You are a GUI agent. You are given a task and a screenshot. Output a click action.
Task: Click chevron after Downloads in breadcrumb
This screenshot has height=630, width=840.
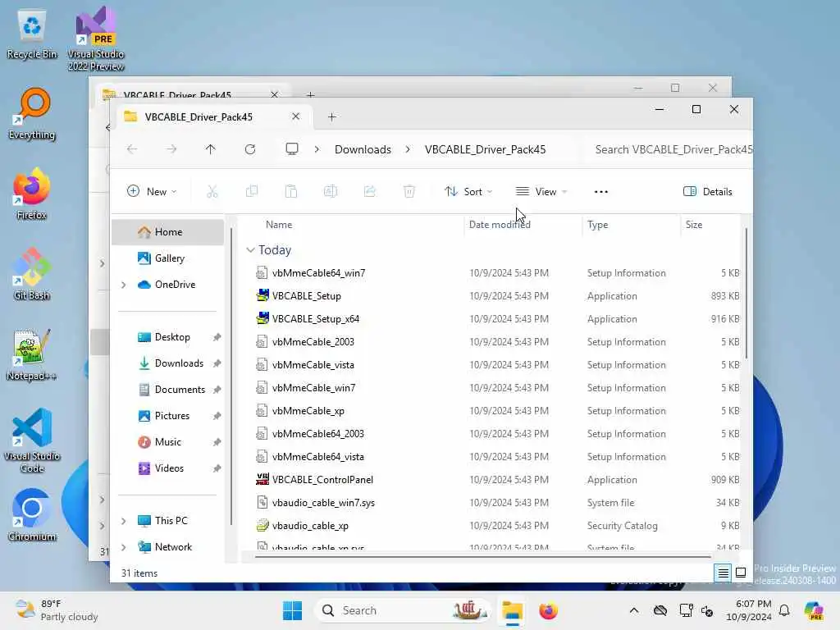[409, 149]
